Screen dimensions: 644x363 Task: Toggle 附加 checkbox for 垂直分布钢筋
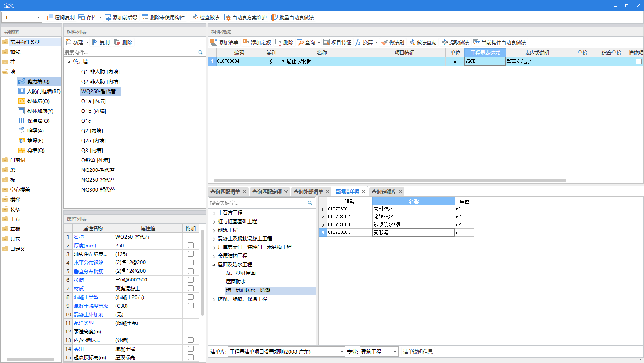click(x=191, y=271)
